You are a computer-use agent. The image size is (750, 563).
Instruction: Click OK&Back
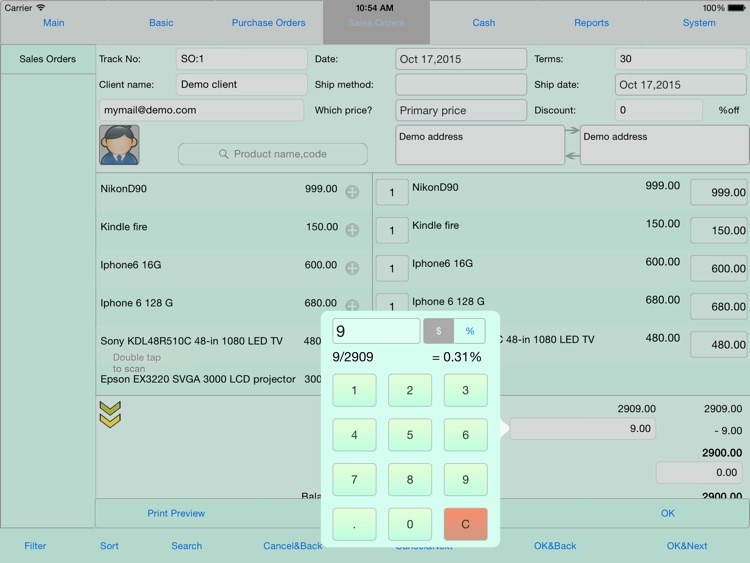[555, 546]
